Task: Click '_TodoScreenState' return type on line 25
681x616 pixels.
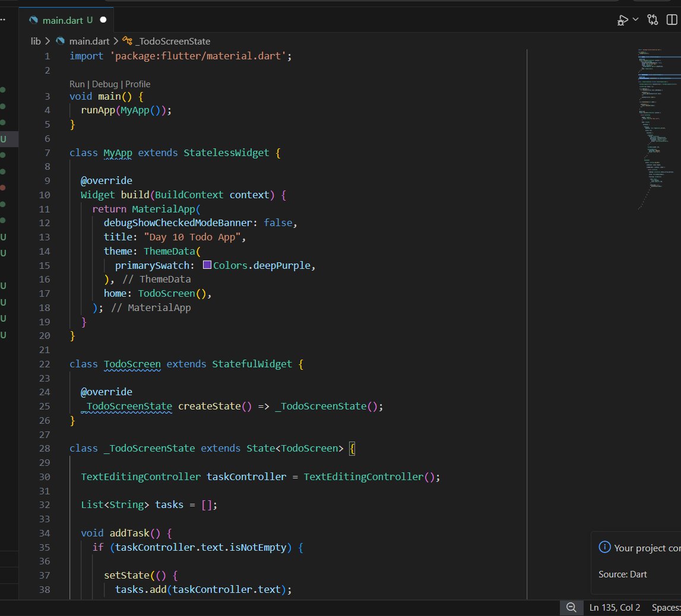Action: (126, 407)
